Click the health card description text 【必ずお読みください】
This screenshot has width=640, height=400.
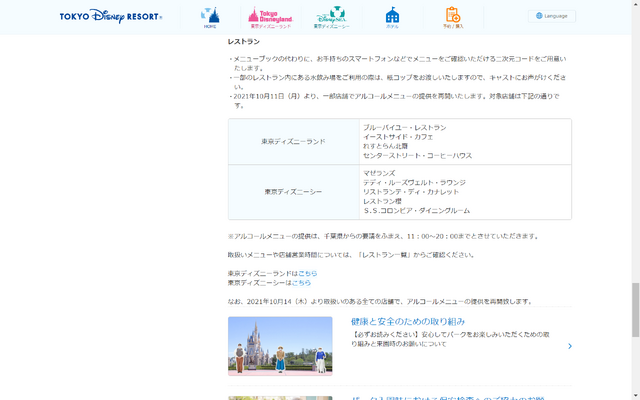coord(450,339)
